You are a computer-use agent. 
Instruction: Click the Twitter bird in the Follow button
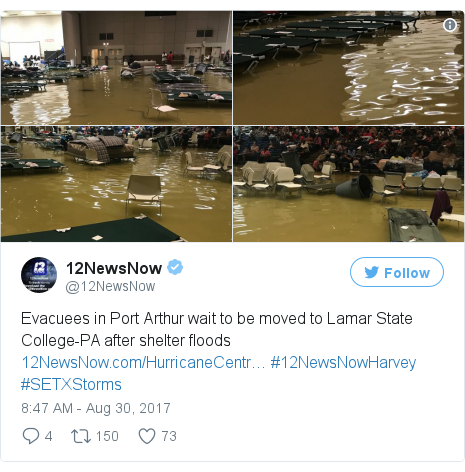click(x=371, y=272)
